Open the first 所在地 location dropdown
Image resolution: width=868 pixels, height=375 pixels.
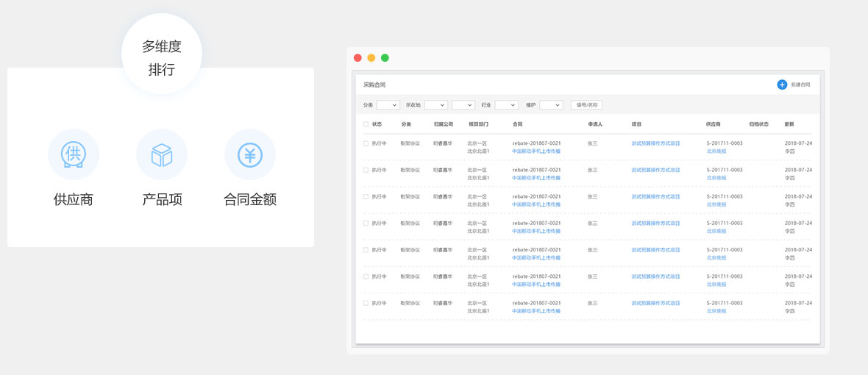pos(435,105)
